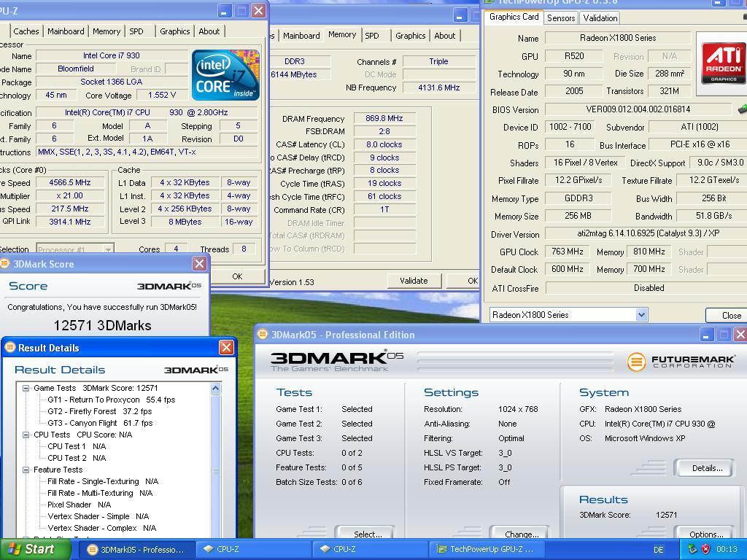Switch to second CPU-Z taskbar button
The height and width of the screenshot is (560, 747).
(370, 550)
